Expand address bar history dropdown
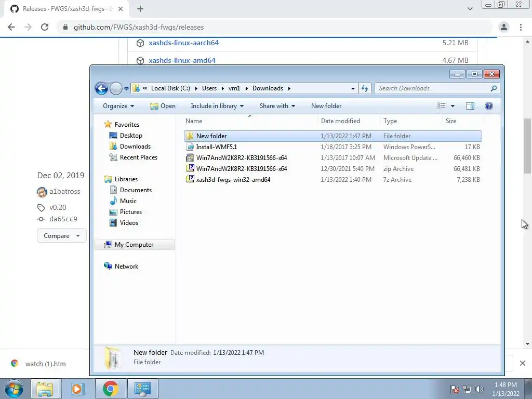The width and height of the screenshot is (532, 399). tap(353, 88)
